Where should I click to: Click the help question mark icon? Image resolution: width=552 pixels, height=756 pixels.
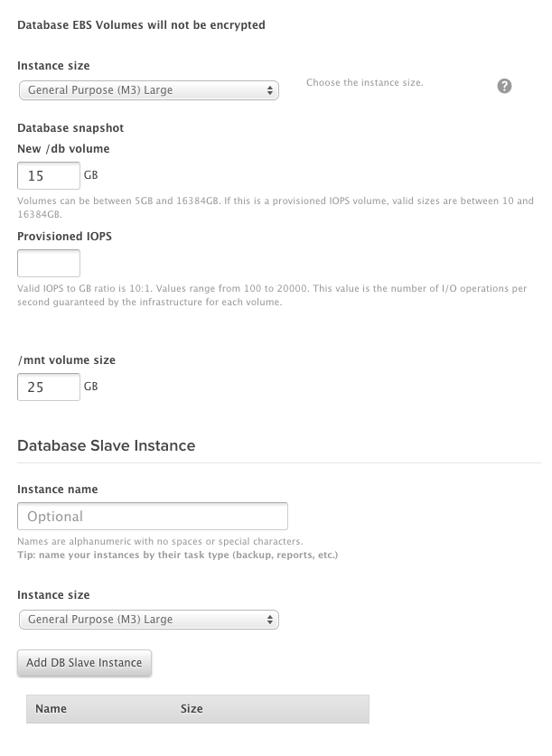coord(504,86)
